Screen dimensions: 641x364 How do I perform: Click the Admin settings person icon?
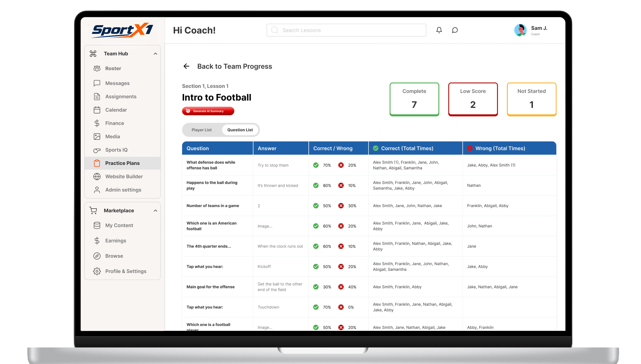pyautogui.click(x=97, y=190)
